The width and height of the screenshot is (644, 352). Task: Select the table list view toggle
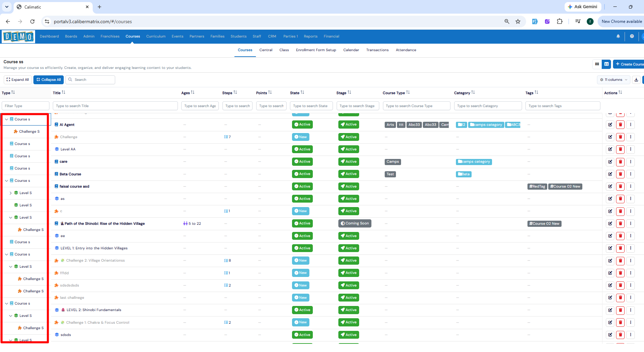coord(607,64)
